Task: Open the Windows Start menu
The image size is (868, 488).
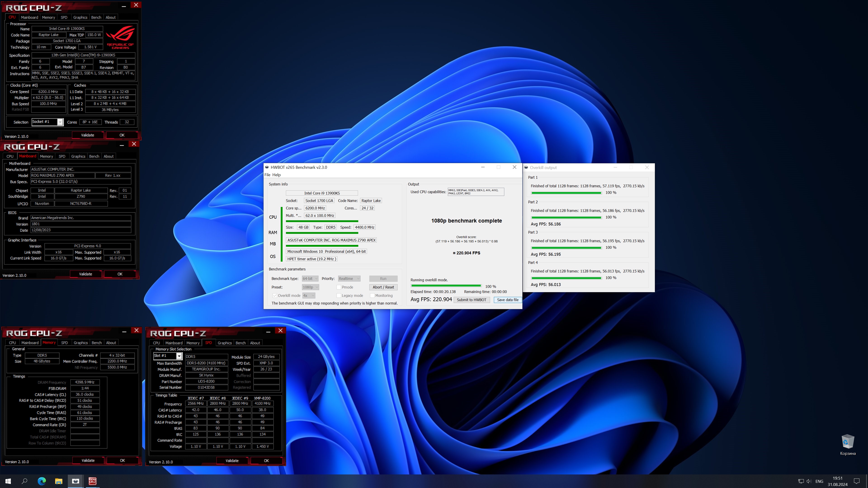Action: pyautogui.click(x=8, y=481)
